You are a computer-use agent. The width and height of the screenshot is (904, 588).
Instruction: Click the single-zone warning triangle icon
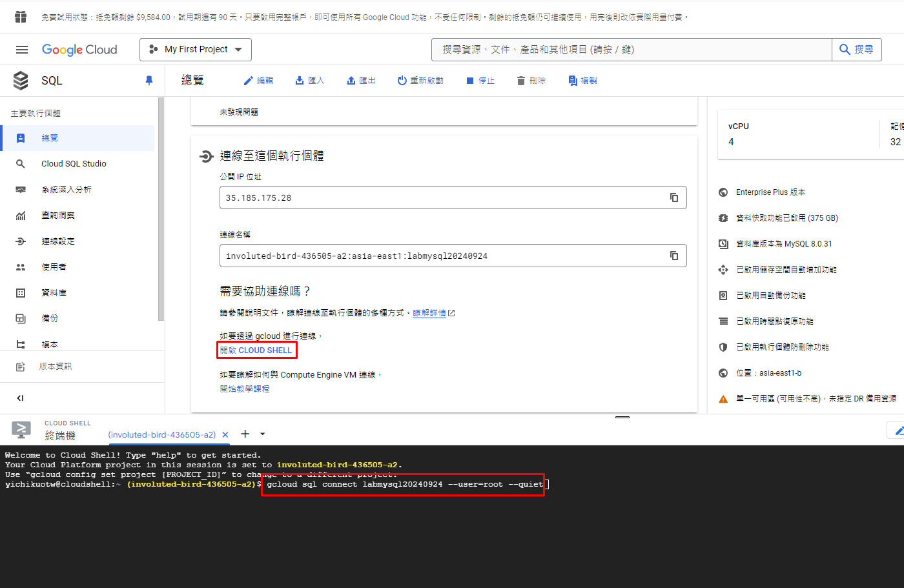click(x=723, y=399)
